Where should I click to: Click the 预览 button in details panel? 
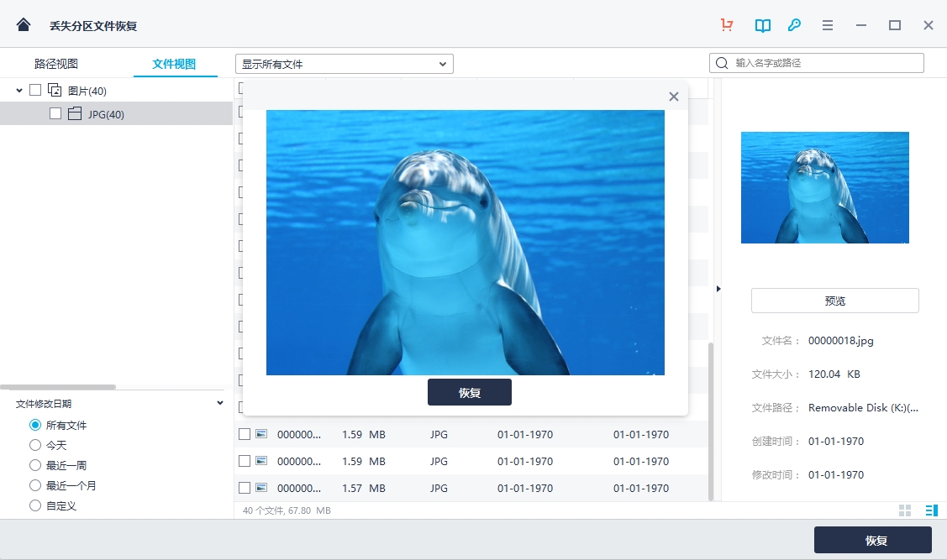(834, 301)
